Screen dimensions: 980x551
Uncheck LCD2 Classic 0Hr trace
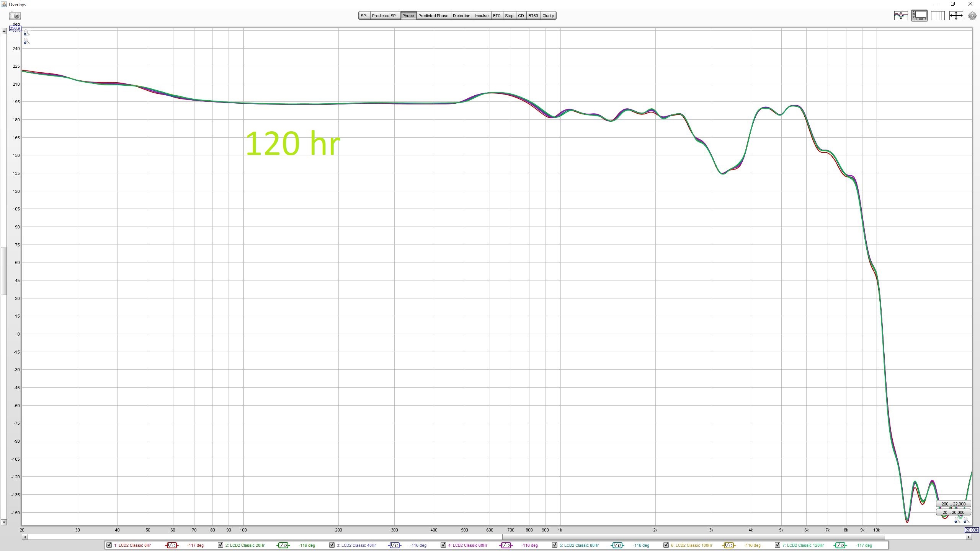point(109,545)
